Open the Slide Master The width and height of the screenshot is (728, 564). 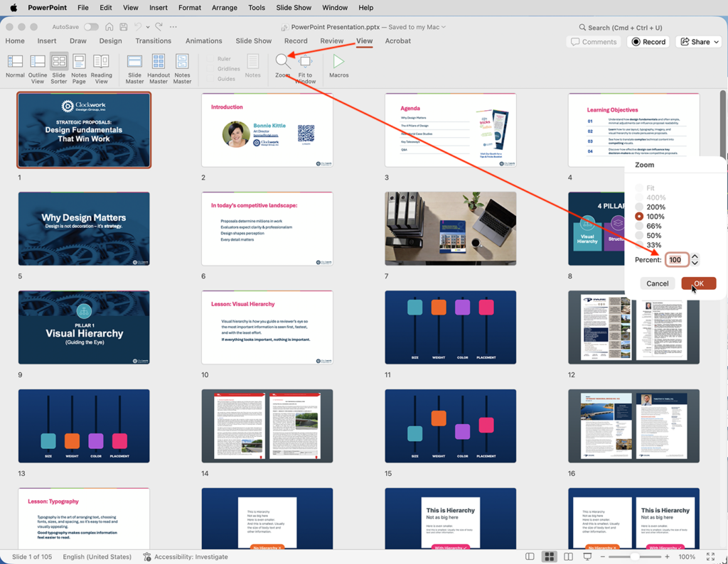(134, 69)
